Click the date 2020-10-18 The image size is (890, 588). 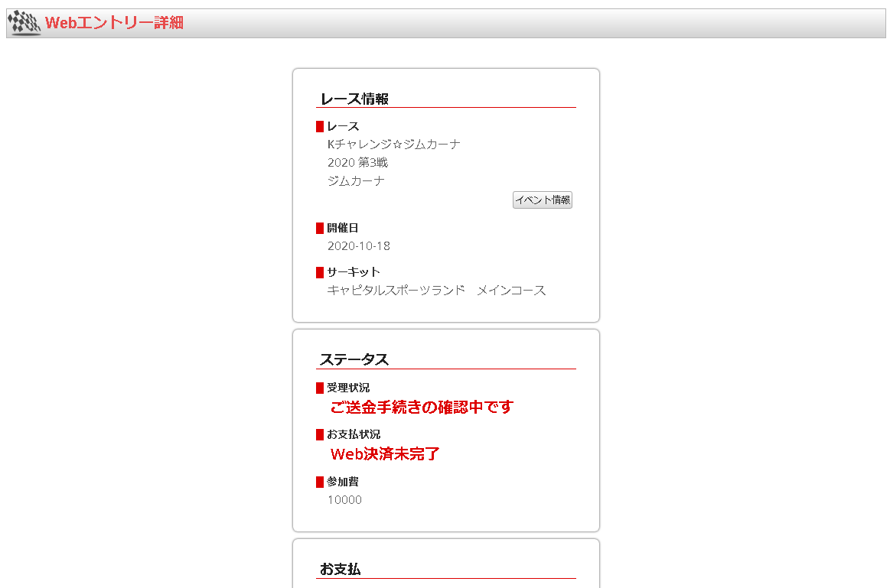pos(359,246)
